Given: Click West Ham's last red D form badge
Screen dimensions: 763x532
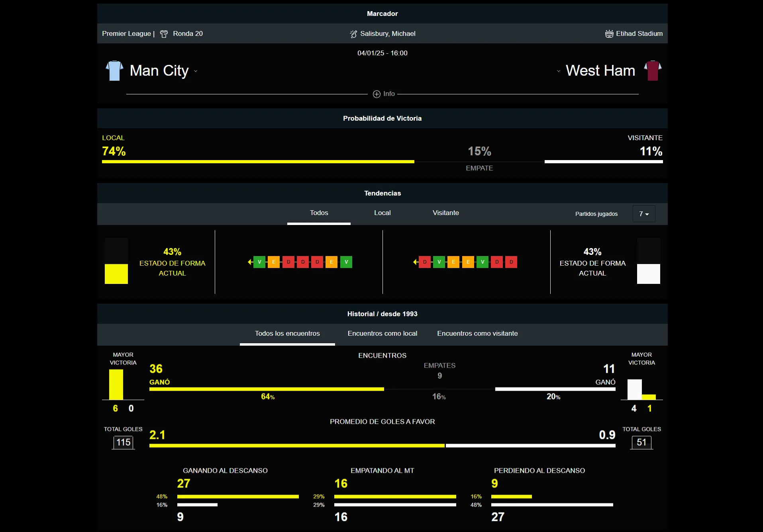Looking at the screenshot, I should 511,262.
